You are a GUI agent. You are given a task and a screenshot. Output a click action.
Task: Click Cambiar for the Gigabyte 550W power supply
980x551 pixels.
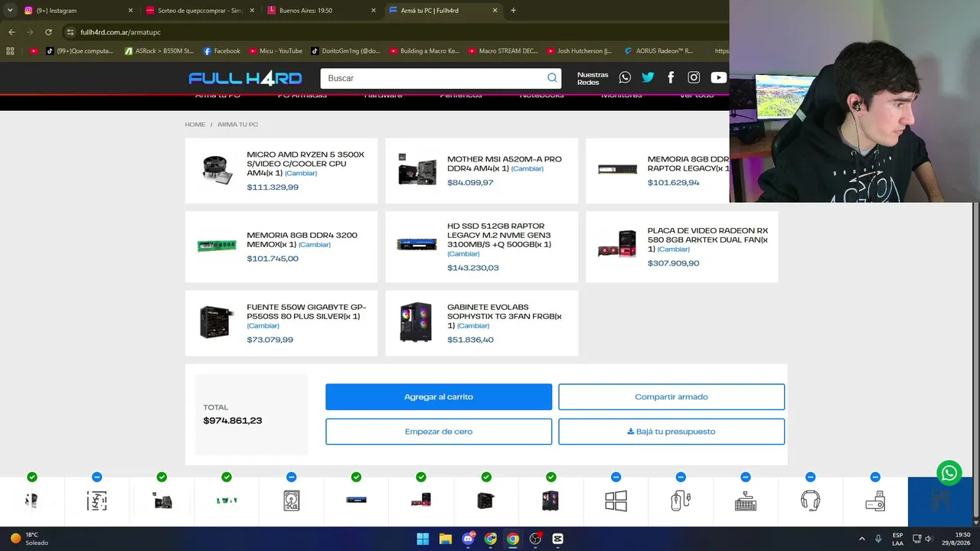263,326
